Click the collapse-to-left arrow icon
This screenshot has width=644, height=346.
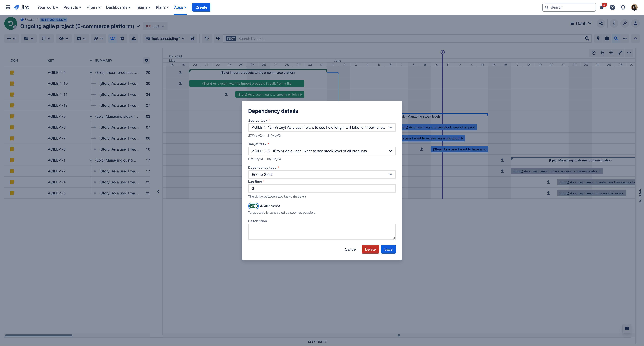click(218, 39)
